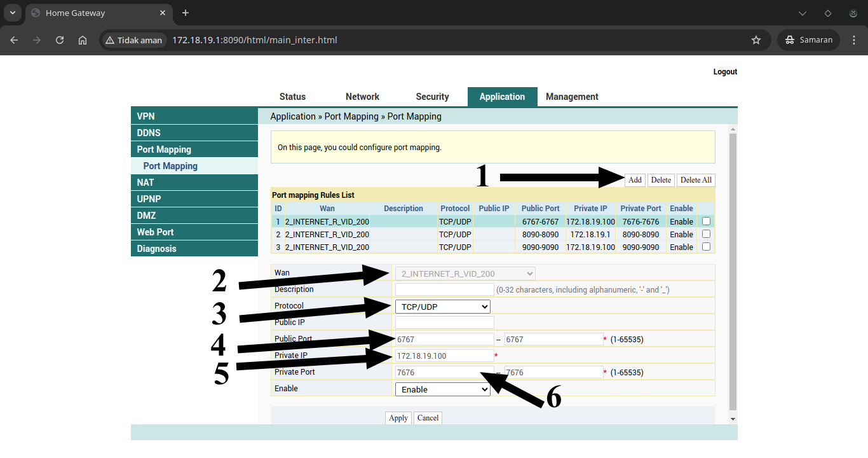868x458 pixels.
Task: Check the checkbox for port mapping rule 1
Action: (x=706, y=221)
